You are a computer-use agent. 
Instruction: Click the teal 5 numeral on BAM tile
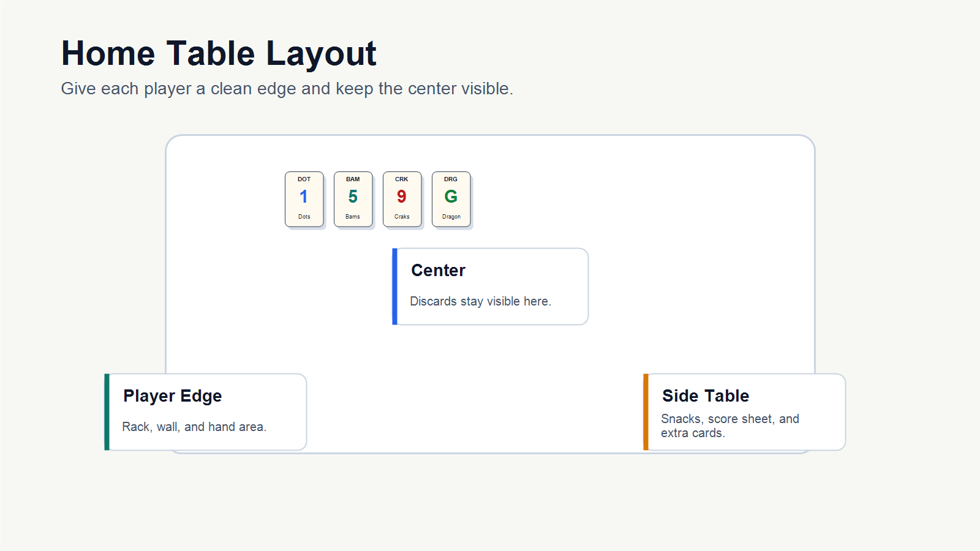(x=353, y=197)
